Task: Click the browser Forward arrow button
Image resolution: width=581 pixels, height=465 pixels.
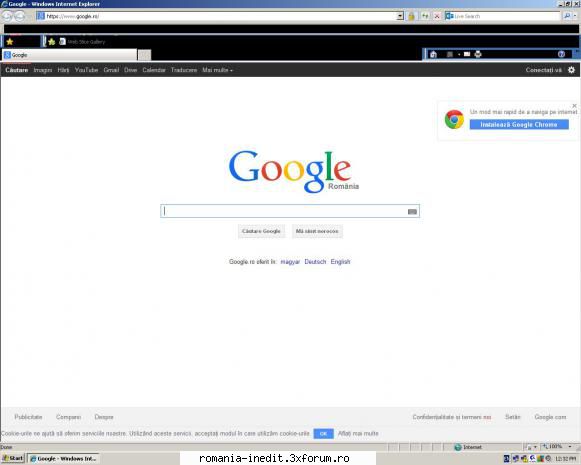Action: [x=20, y=16]
